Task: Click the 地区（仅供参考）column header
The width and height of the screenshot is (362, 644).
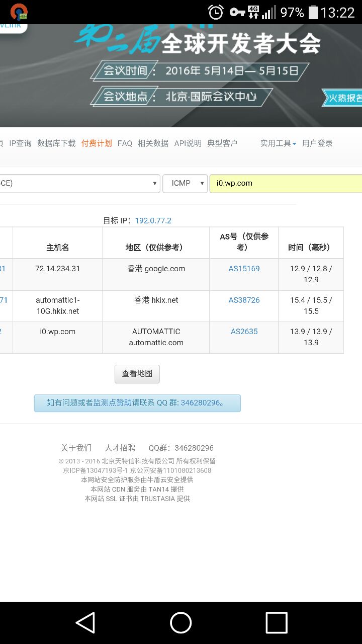Action: 156,243
